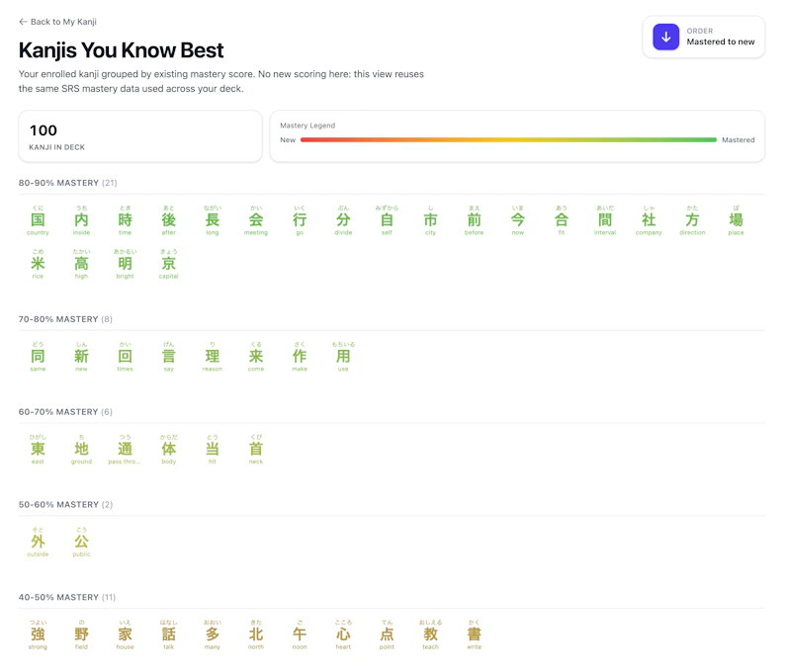Open the 来 come kanji tile
This screenshot has height=672, width=791.
[x=256, y=357]
